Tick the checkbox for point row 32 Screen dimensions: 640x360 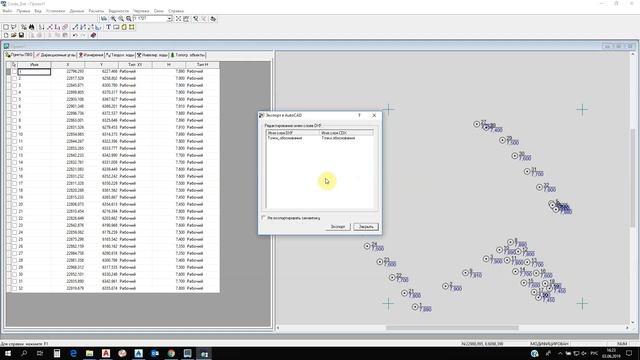click(14, 288)
